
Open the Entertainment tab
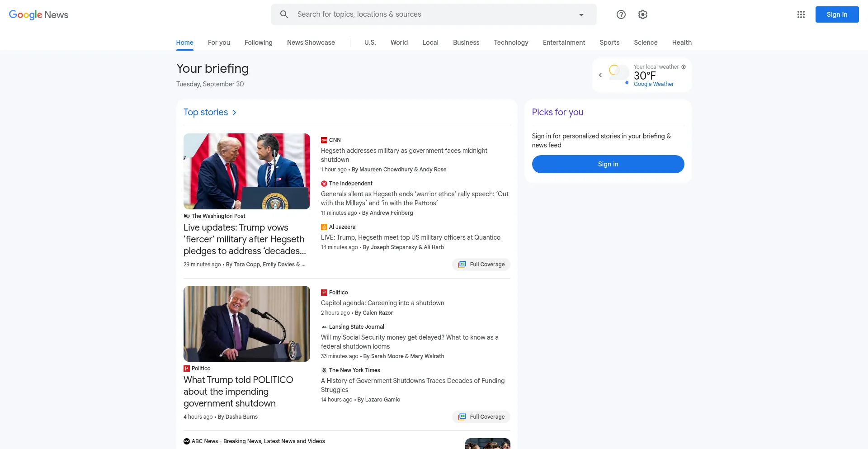564,43
